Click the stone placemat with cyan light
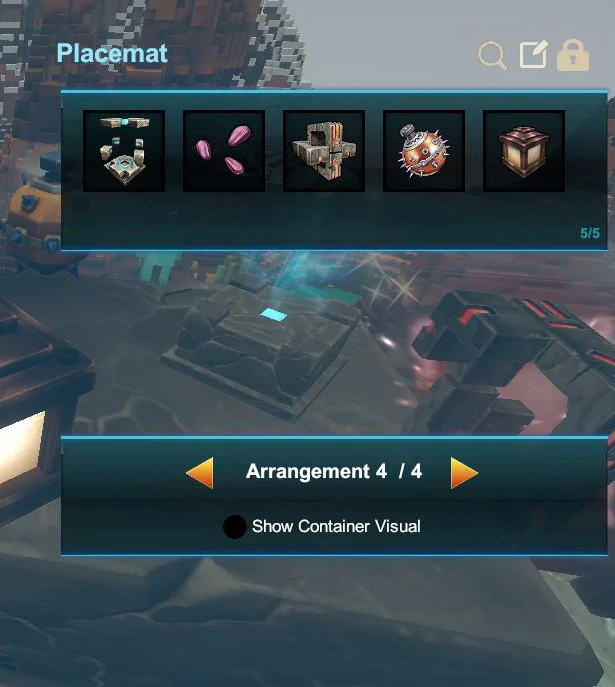The image size is (615, 687). (263, 346)
